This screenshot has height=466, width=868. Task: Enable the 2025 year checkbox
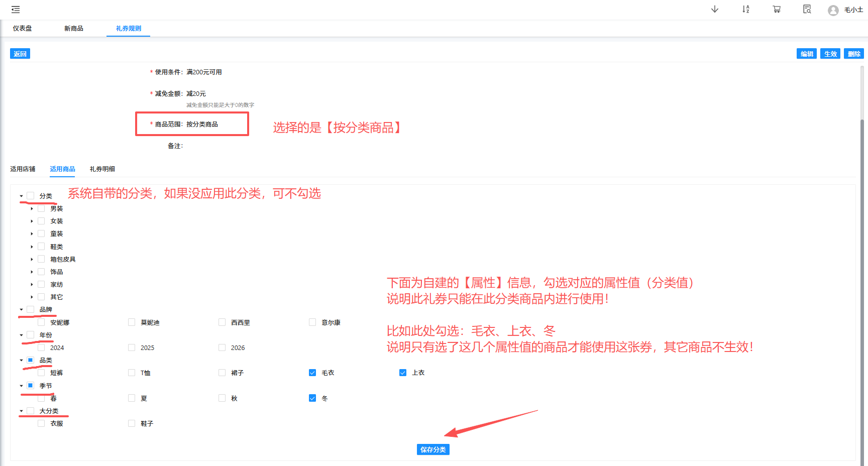pos(132,347)
